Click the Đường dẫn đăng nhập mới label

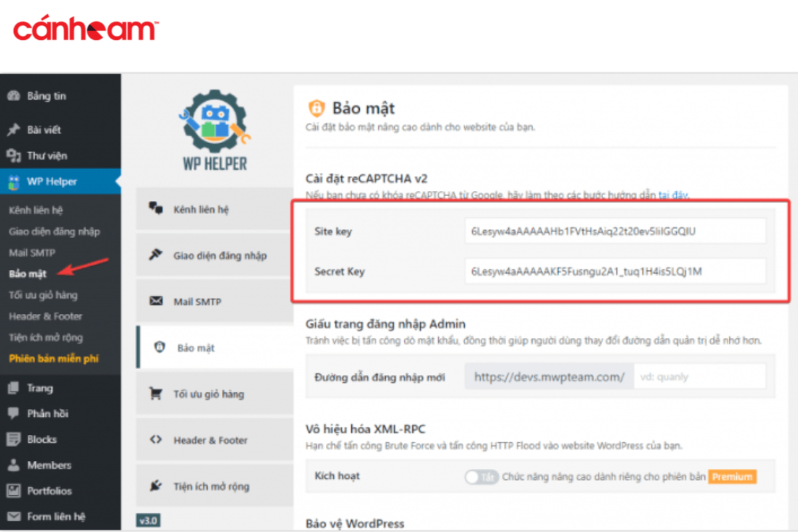click(379, 377)
